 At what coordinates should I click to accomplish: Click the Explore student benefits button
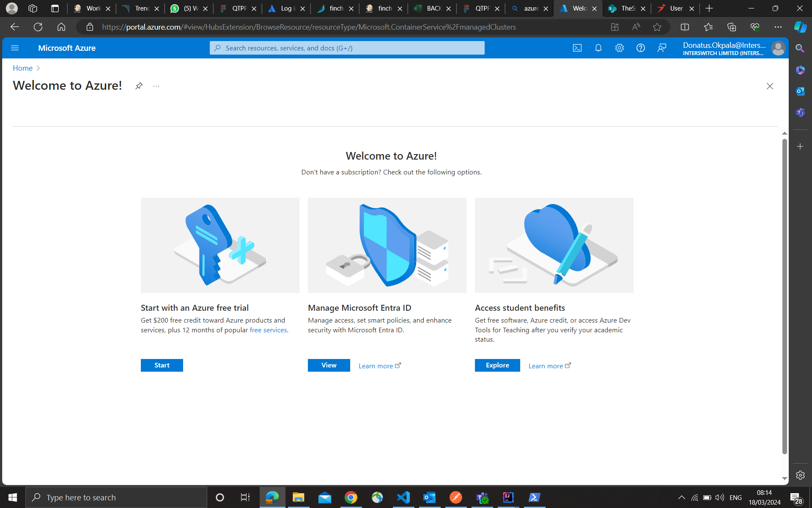(x=497, y=365)
